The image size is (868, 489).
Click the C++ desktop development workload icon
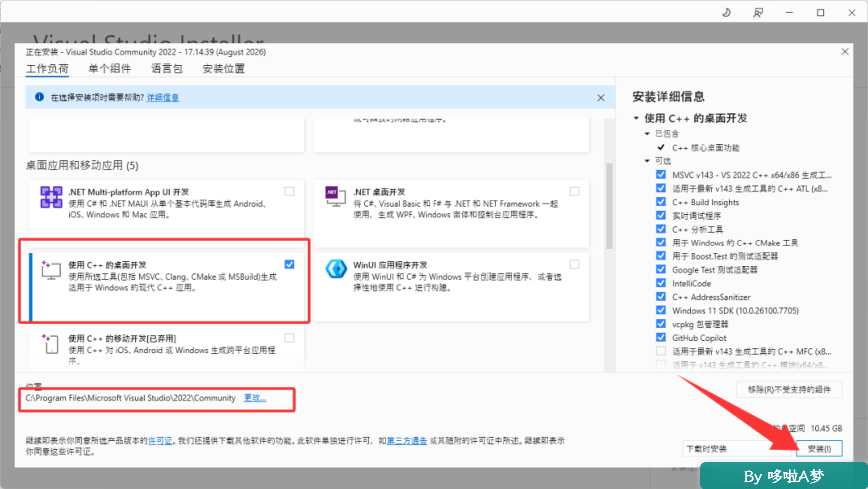click(51, 270)
